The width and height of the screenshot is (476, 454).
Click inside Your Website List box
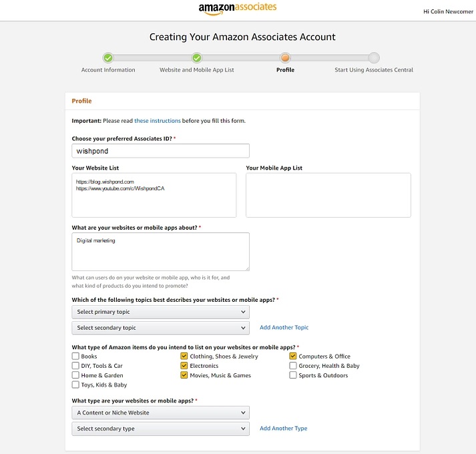pos(154,195)
